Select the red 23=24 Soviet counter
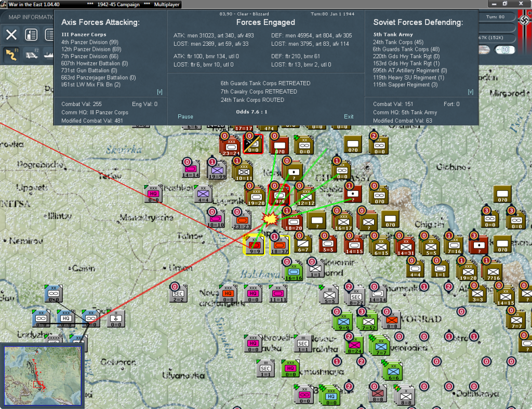 point(230,146)
